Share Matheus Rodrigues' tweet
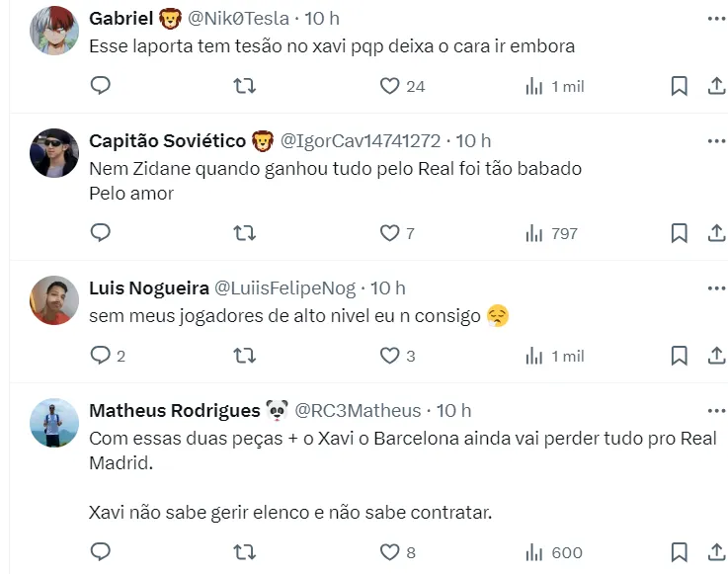Image resolution: width=728 pixels, height=574 pixels. [x=716, y=552]
